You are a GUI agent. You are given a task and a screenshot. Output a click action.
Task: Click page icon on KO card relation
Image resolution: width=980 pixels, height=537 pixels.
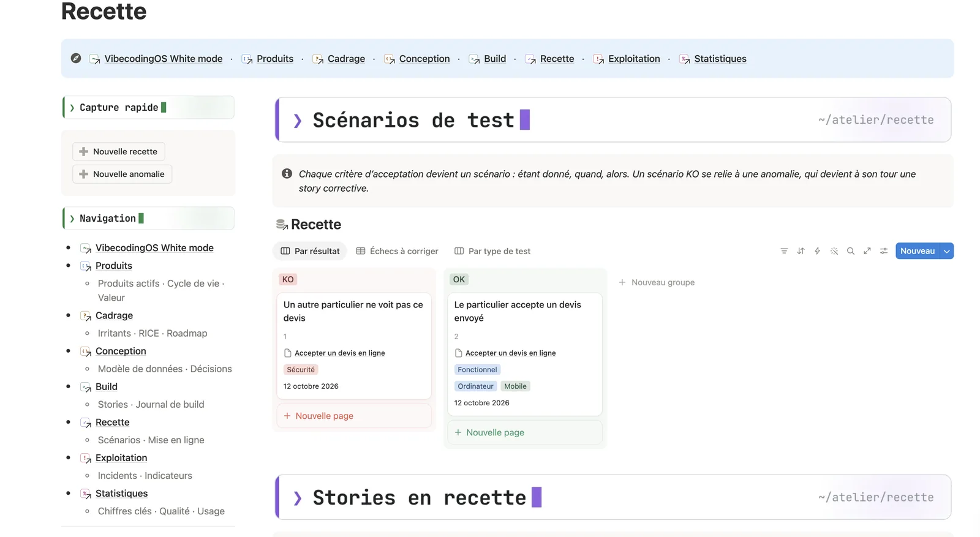click(x=287, y=353)
